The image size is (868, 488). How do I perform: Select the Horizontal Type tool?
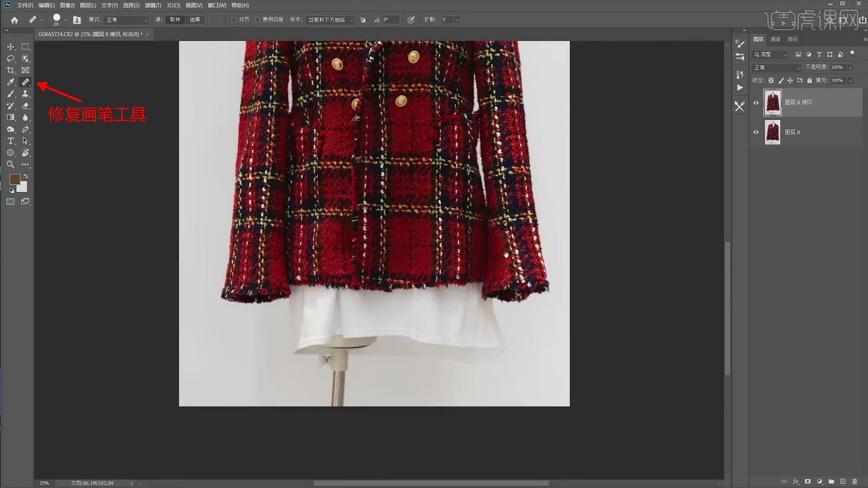[10, 141]
